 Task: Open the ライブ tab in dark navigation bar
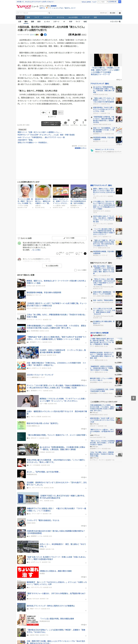(x=37, y=17)
